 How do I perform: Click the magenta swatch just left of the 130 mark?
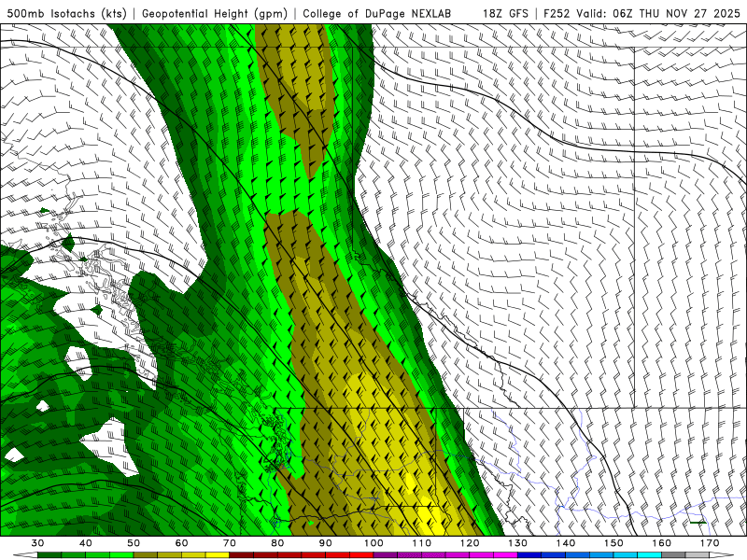click(505, 555)
